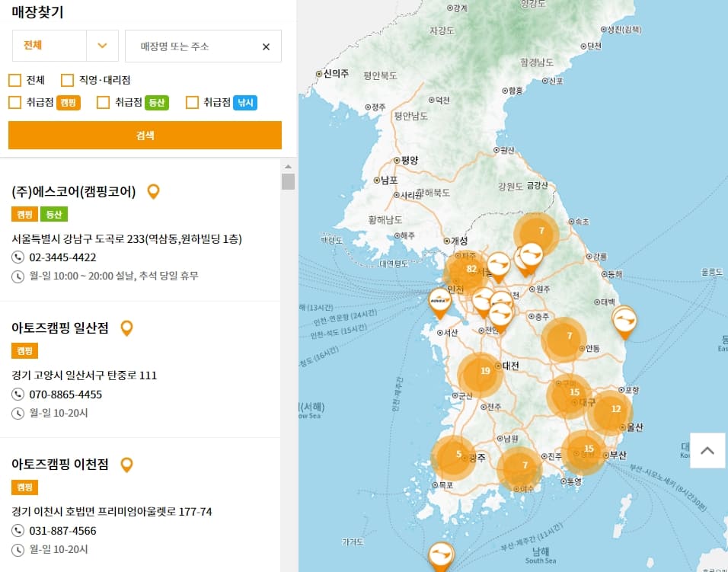Click the clock icon beside 월-일 10:00 ~ 20:00
Screen dimensions: 728x572
(18, 276)
